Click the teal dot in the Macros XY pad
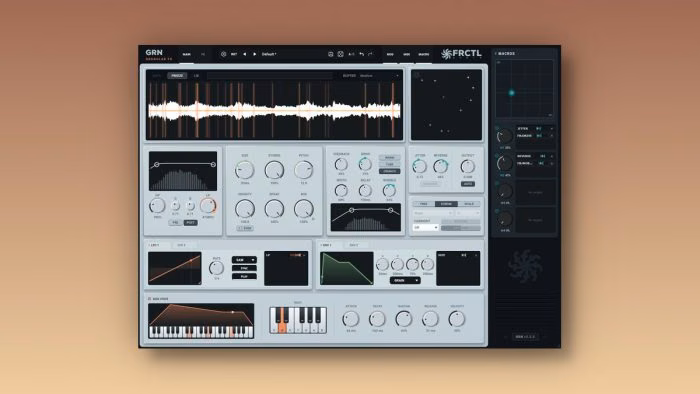The image size is (700, 394). [512, 93]
